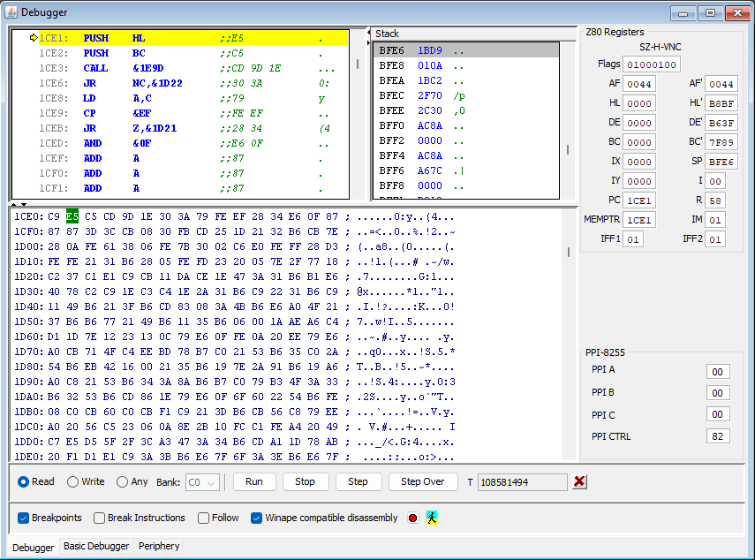Switch to the Basic Debugger tab
This screenshot has height=560, width=755.
[x=96, y=546]
